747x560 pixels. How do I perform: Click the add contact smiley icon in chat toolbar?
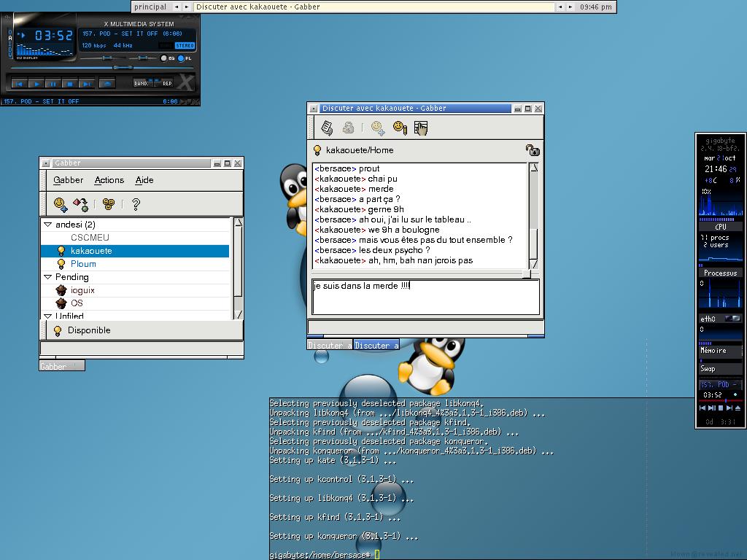click(378, 128)
